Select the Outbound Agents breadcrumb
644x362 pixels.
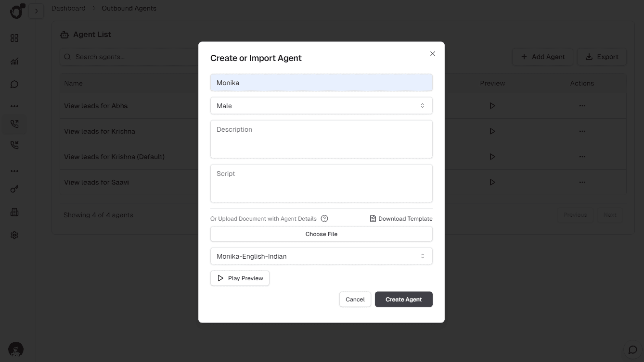tap(129, 8)
